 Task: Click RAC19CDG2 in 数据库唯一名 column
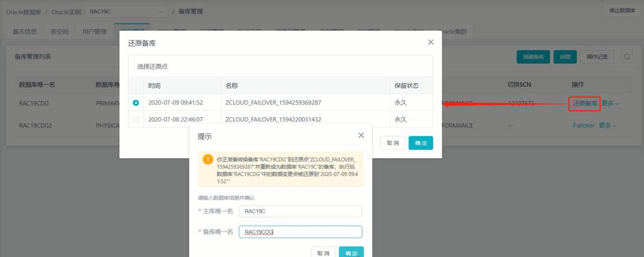click(x=36, y=125)
